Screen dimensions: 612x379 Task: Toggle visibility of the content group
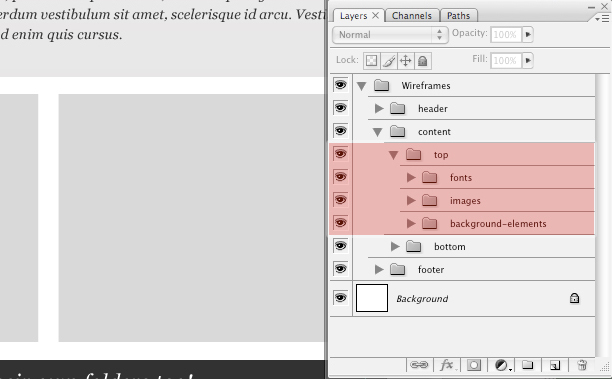coord(340,131)
